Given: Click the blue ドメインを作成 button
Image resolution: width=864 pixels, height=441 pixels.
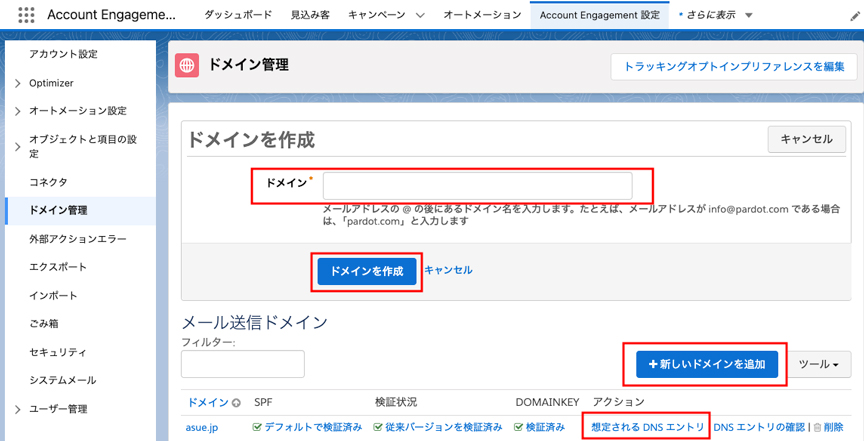Looking at the screenshot, I should pyautogui.click(x=366, y=271).
